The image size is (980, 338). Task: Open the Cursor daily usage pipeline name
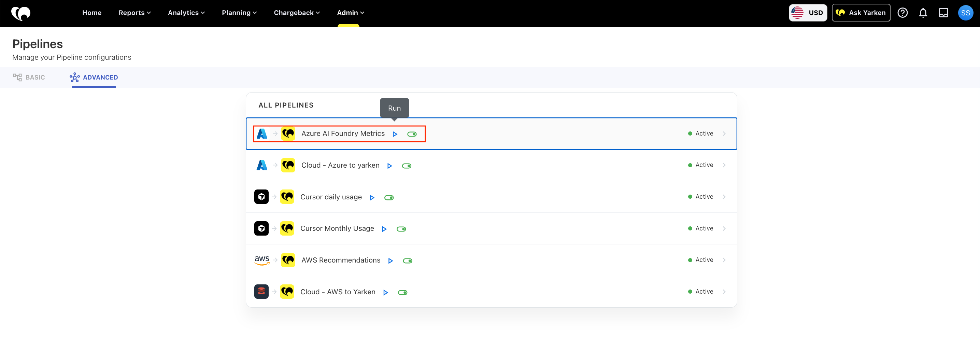point(331,197)
